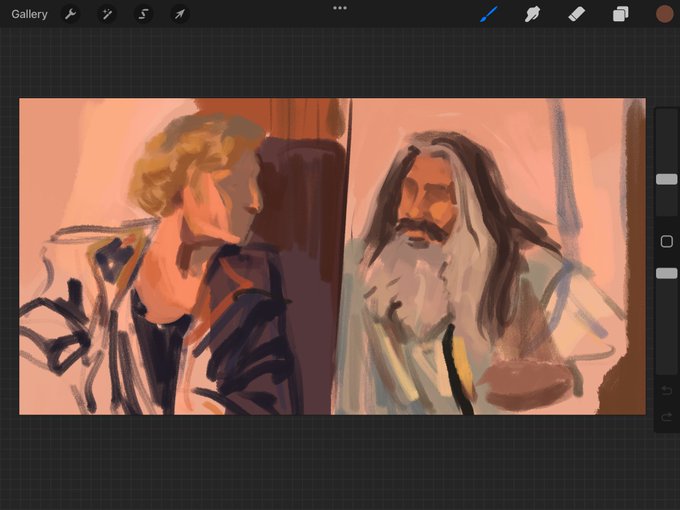
Task: Open the Gallery view
Action: (29, 14)
